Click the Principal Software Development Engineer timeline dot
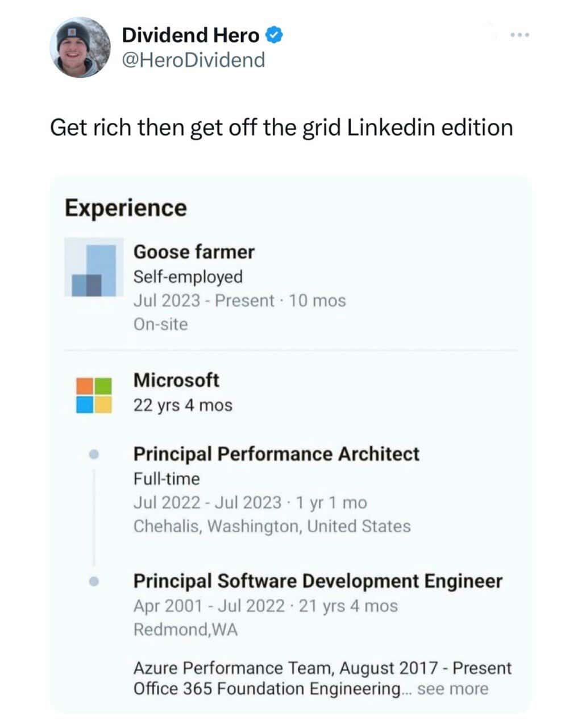 [94, 581]
